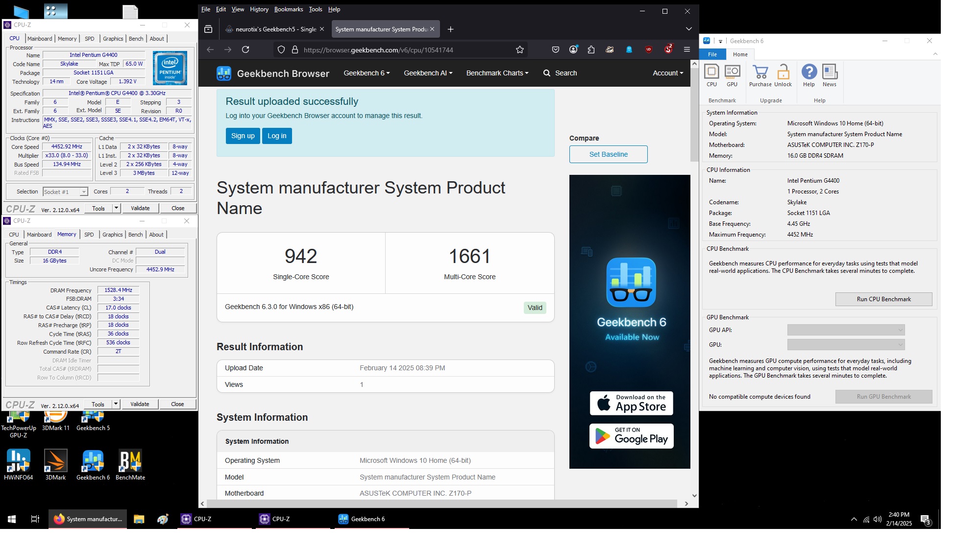Open Bench tab in bottom CPU-Z window
The image size is (980, 551).
(x=136, y=235)
